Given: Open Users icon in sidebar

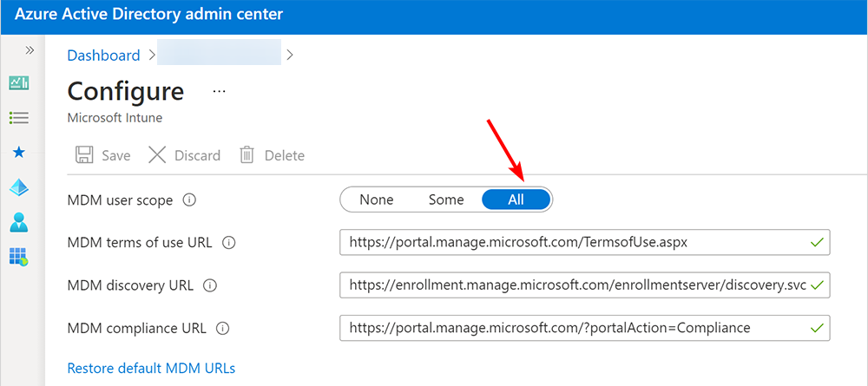Looking at the screenshot, I should [19, 222].
